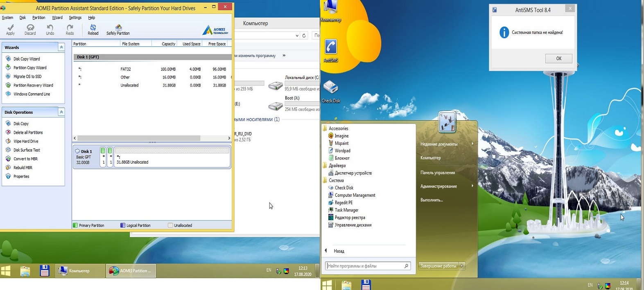Viewport: 644px width, 290px height.
Task: Open the Partition menu
Action: (39, 18)
